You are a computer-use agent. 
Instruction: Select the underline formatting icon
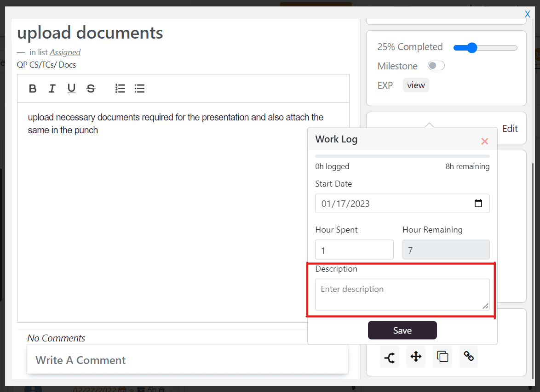[x=71, y=88]
